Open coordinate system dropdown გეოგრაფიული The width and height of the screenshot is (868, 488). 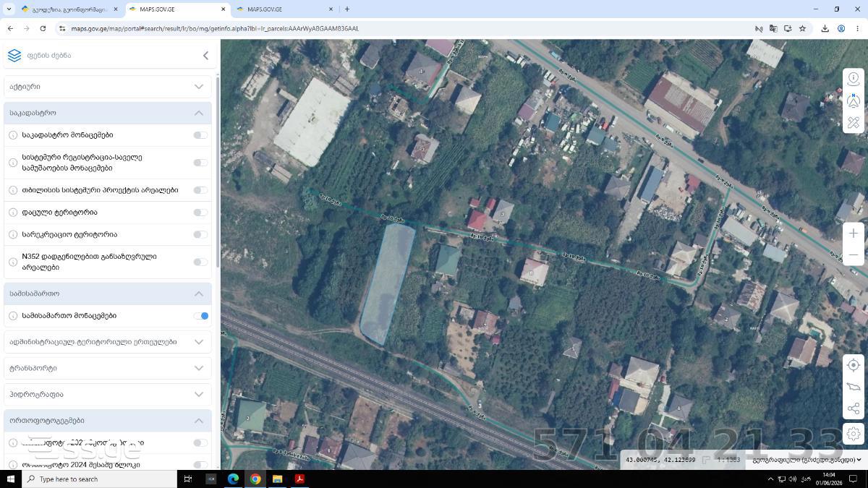point(807,460)
